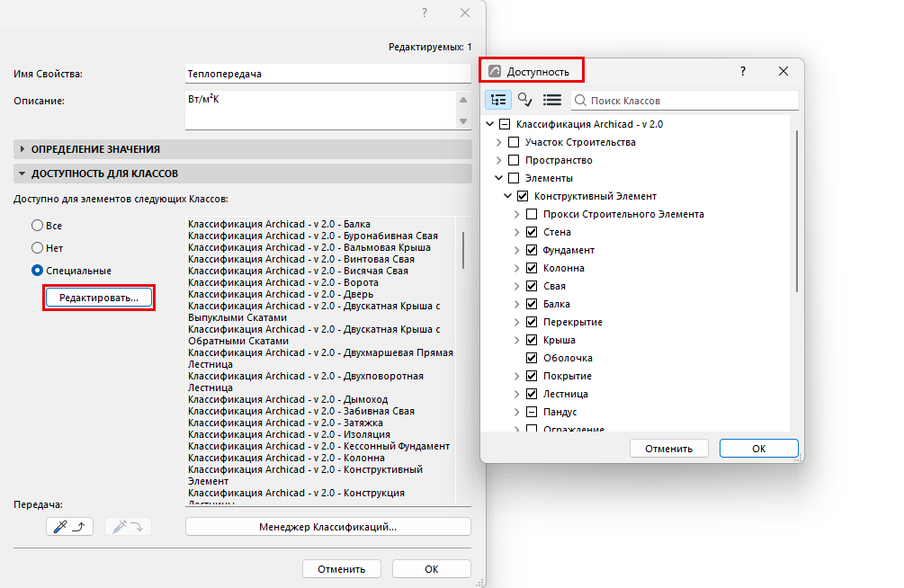Expand the ОПРЕДЕЛЕНИЕ ЗНАЧЕНИЯ section

coord(243,149)
